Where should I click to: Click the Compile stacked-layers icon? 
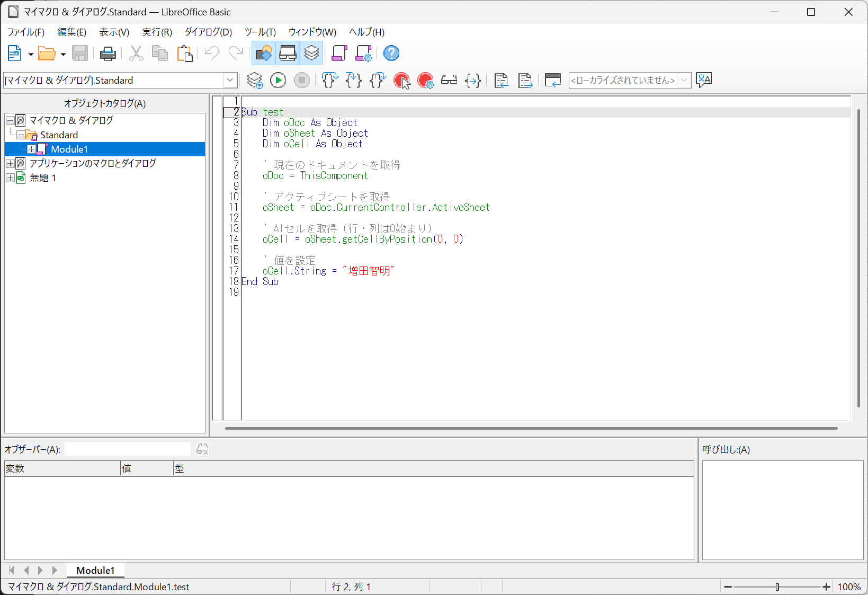coord(255,81)
